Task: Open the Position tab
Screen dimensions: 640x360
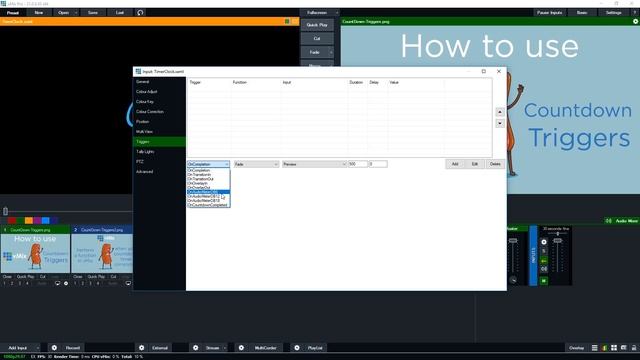Action: (x=159, y=122)
